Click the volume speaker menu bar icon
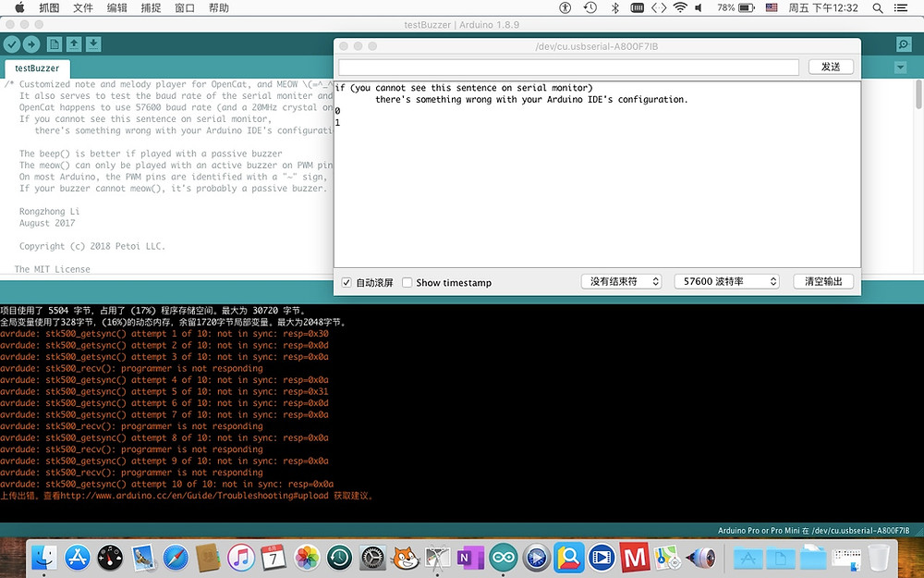 pos(699,7)
